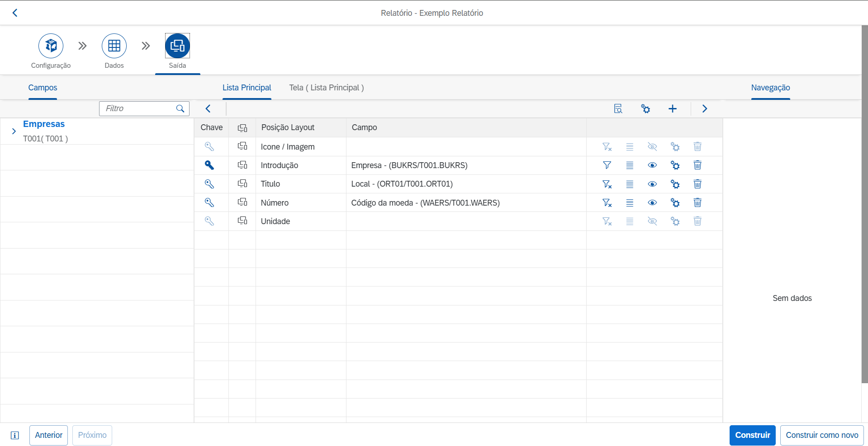
Task: Switch to the Tela (Lista Principal) tab
Action: click(326, 88)
